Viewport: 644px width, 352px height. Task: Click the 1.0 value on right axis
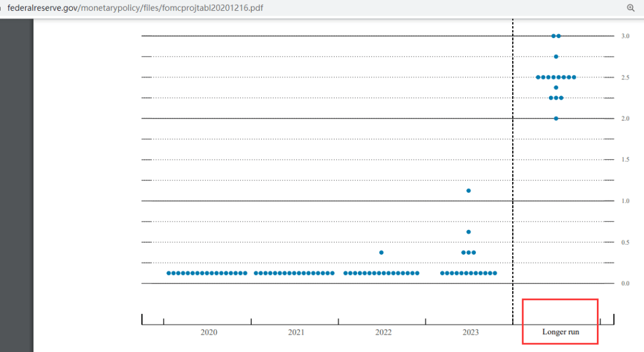(x=625, y=201)
